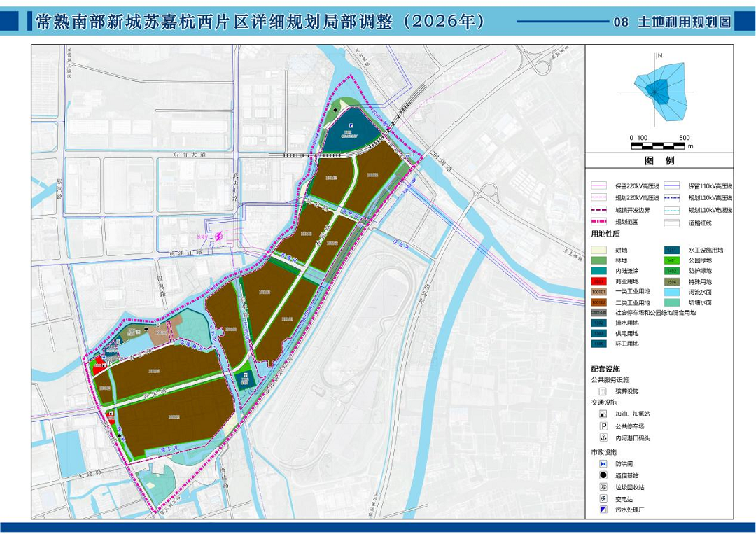Click the 垃圾回收站 legend icon

point(601,486)
